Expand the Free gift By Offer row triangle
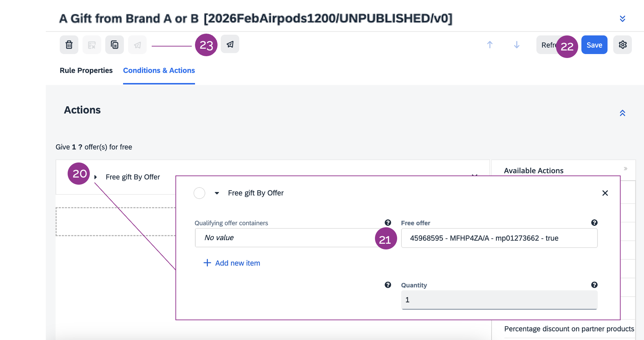Screen dimensions: 644x340 tap(96, 177)
